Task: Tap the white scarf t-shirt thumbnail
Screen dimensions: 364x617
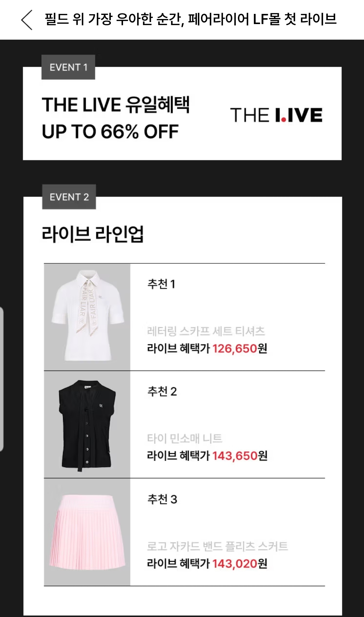Action: tap(87, 317)
